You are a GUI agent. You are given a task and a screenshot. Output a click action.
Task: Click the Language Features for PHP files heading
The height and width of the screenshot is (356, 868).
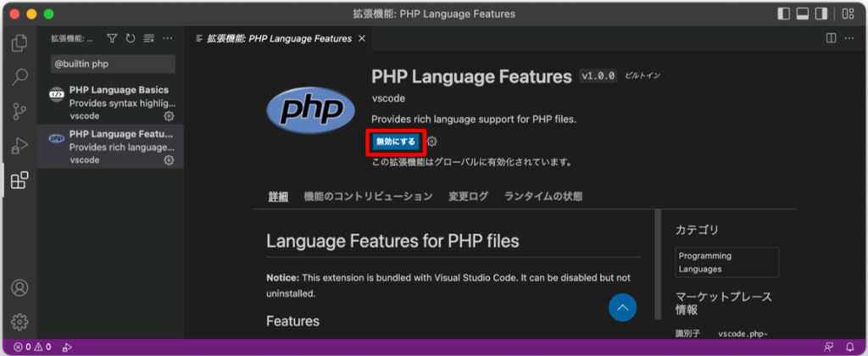pos(392,242)
